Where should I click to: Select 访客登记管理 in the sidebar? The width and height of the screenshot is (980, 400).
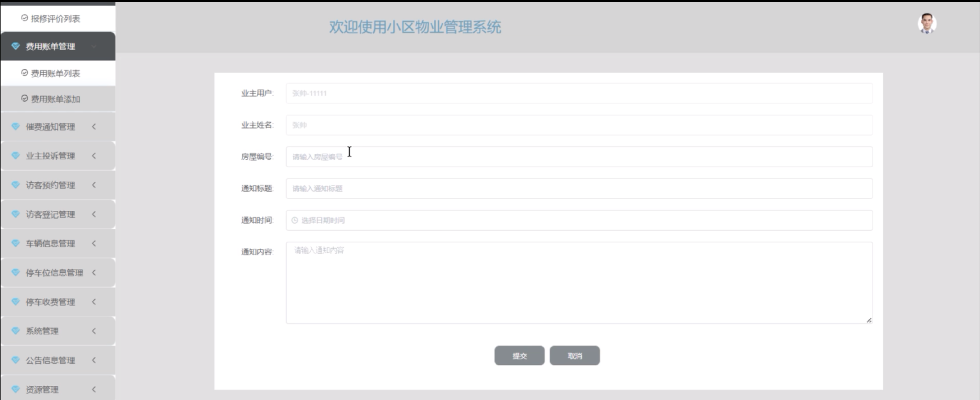[50, 214]
